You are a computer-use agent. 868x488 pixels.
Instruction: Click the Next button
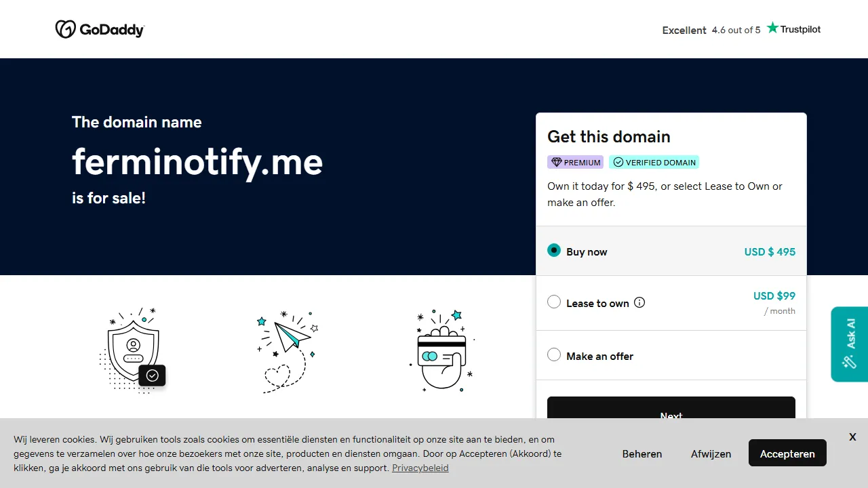[671, 414]
